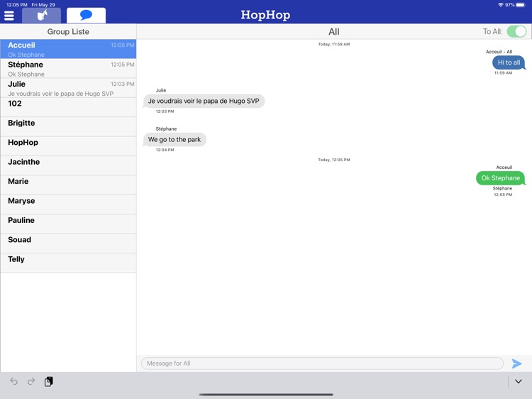Click the Message for All input field
Screen dimensions: 532x399
click(x=322, y=364)
